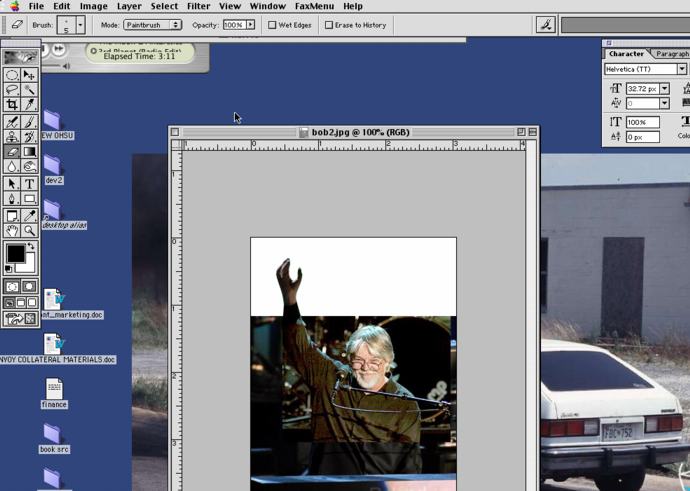Select the Type tool in the toolbox
690x491 pixels.
pyautogui.click(x=29, y=184)
